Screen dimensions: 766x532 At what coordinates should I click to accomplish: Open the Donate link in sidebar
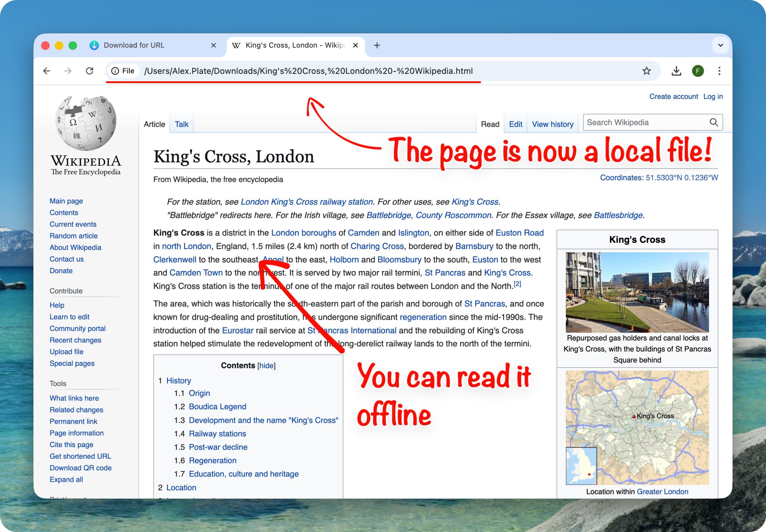coord(61,271)
